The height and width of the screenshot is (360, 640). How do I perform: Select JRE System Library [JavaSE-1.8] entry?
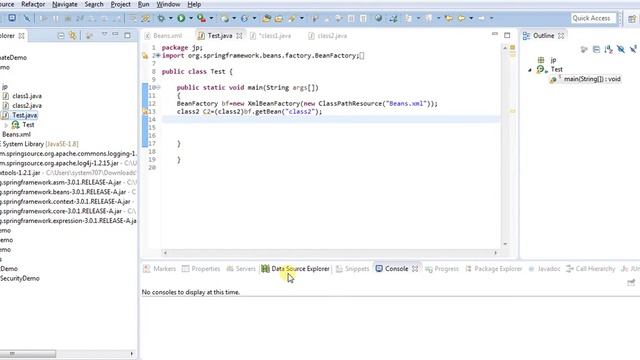point(40,144)
